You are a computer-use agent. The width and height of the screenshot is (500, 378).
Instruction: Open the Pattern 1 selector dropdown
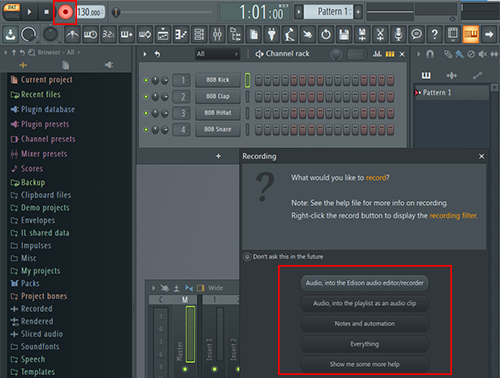point(328,12)
